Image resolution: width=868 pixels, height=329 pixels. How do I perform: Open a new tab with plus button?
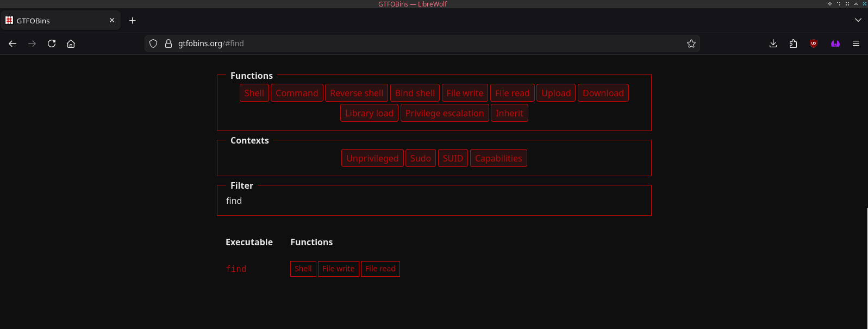pyautogui.click(x=132, y=21)
